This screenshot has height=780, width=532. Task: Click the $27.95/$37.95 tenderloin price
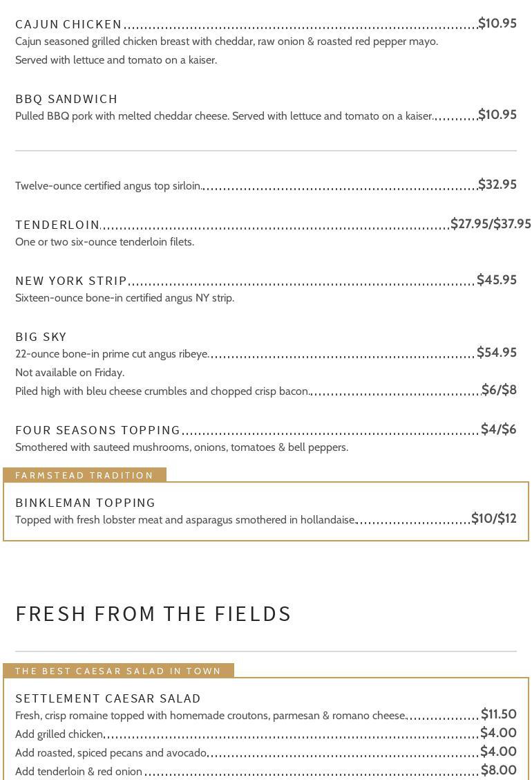point(490,224)
